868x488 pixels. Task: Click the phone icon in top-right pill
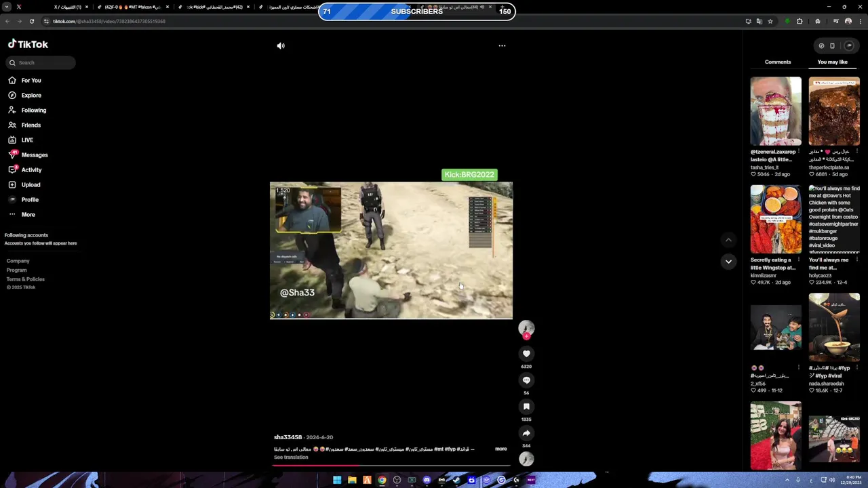(x=832, y=46)
